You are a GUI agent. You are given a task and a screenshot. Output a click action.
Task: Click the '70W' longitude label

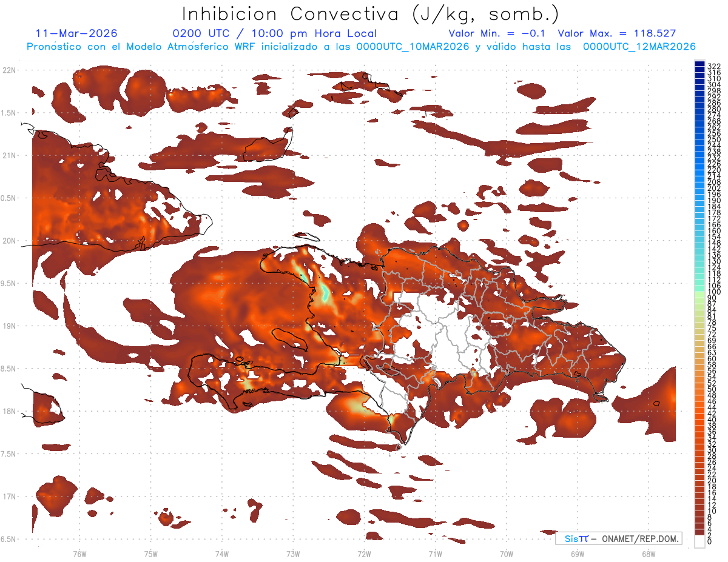click(506, 554)
